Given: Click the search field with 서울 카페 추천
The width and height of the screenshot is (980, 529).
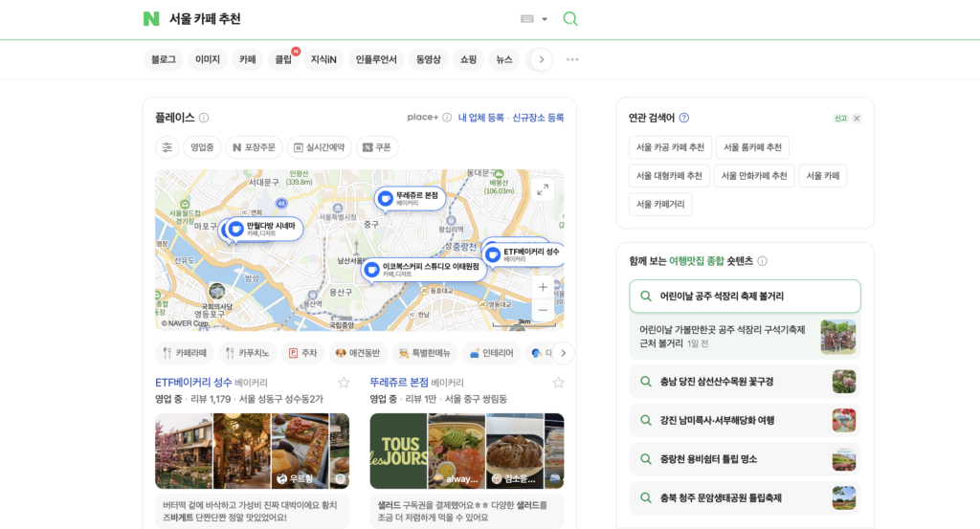Looking at the screenshot, I should [335, 19].
